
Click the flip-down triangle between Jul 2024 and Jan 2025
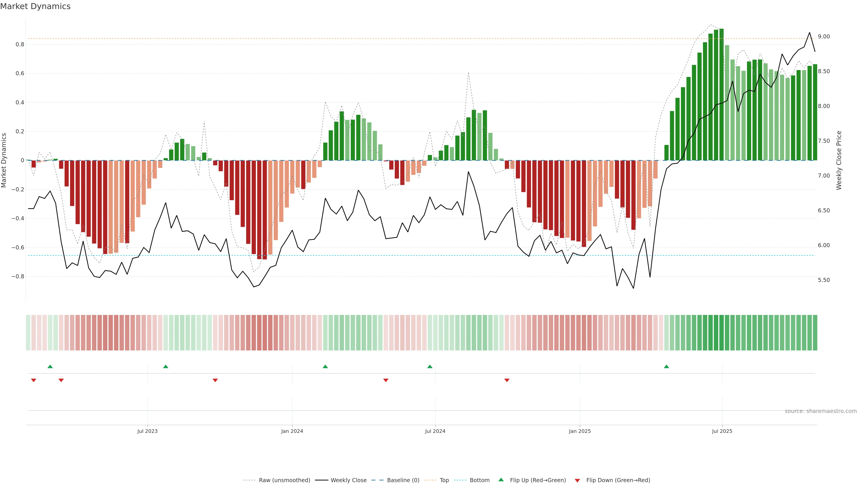pos(507,380)
